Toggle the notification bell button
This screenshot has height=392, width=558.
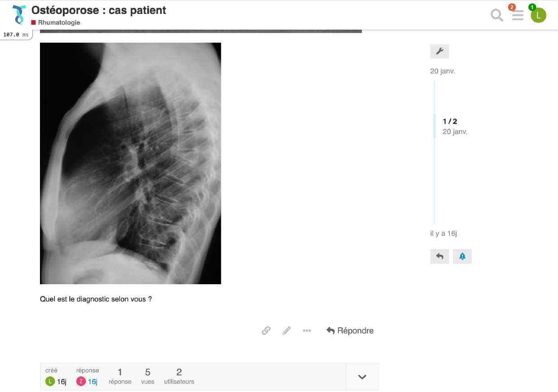pos(462,256)
